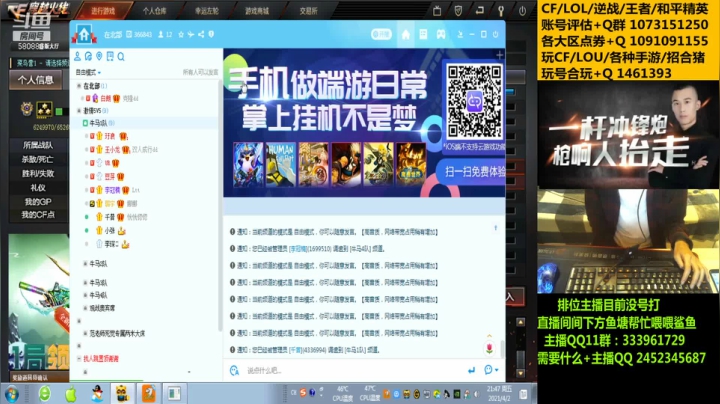Click the shield icon in game top bar
720x404 pixels.
[458, 11]
